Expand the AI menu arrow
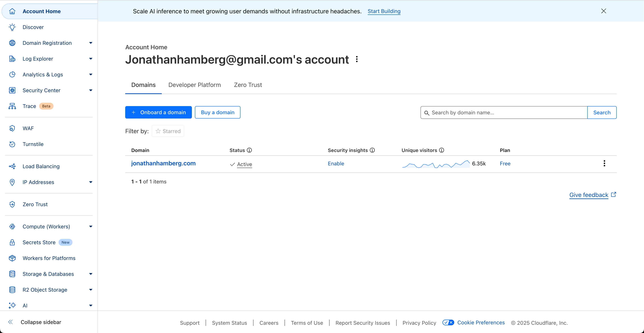 point(91,306)
